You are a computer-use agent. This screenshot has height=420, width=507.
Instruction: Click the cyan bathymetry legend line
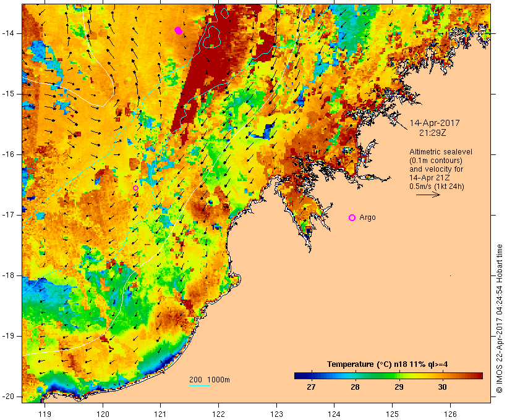pyautogui.click(x=200, y=385)
